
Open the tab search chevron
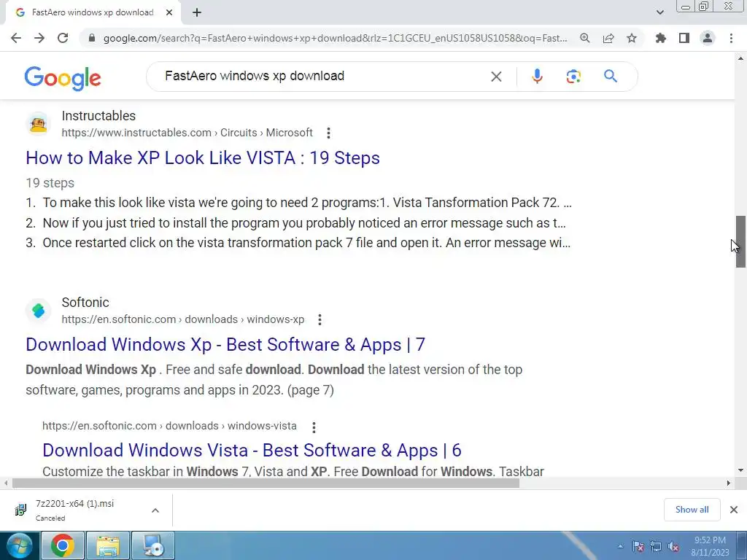[x=659, y=13]
